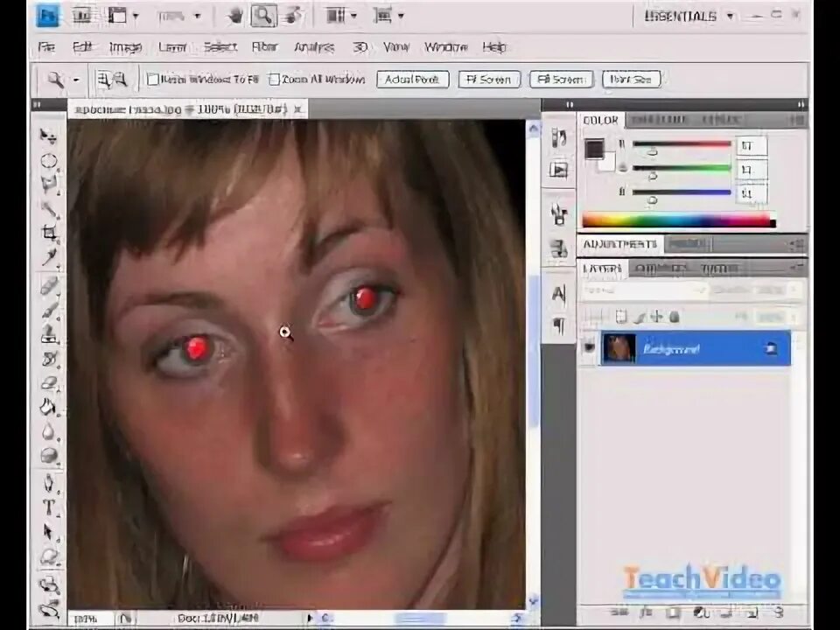Enable Zoom All Windows checkbox
The image size is (840, 630).
[x=274, y=80]
